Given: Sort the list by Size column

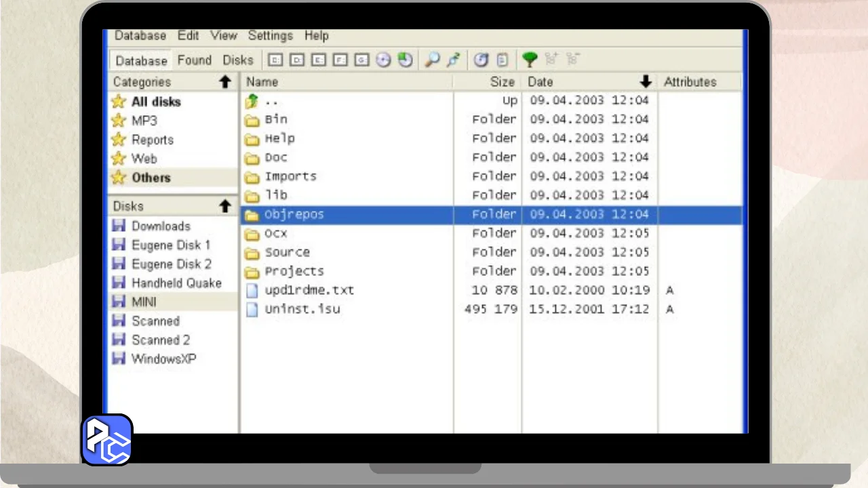Looking at the screenshot, I should [502, 82].
